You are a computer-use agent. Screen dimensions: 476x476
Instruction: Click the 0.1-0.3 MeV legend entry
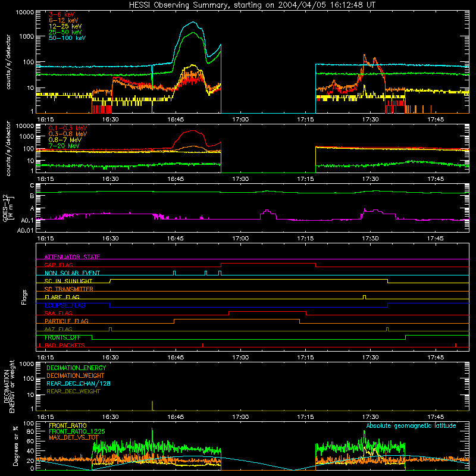coord(68,128)
